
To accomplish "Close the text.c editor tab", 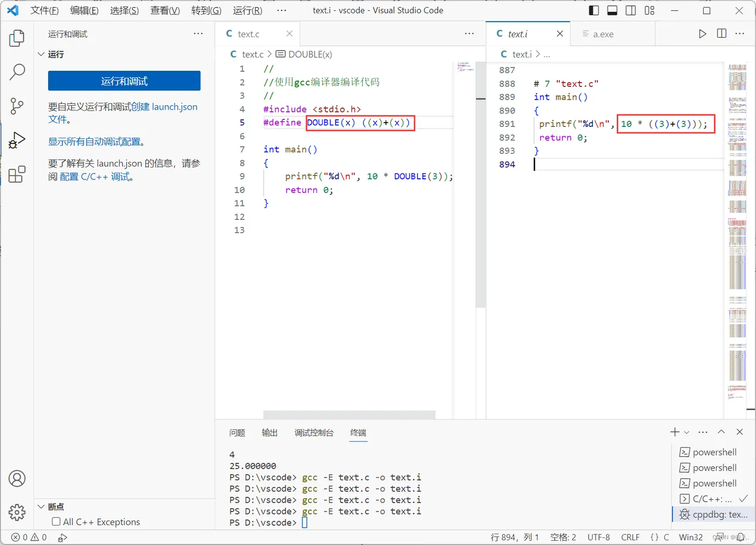I will [289, 33].
